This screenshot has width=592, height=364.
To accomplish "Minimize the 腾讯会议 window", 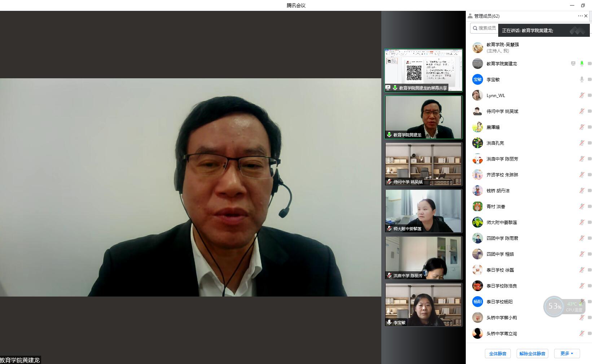I will 572,5.
